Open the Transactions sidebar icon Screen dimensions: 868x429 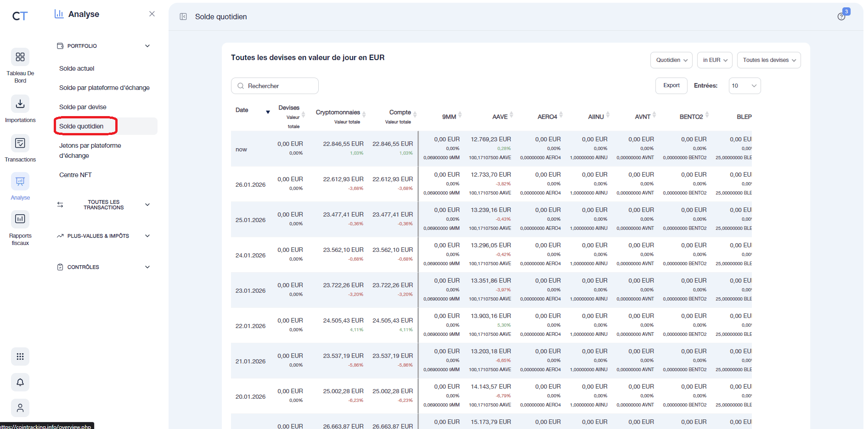(x=20, y=143)
